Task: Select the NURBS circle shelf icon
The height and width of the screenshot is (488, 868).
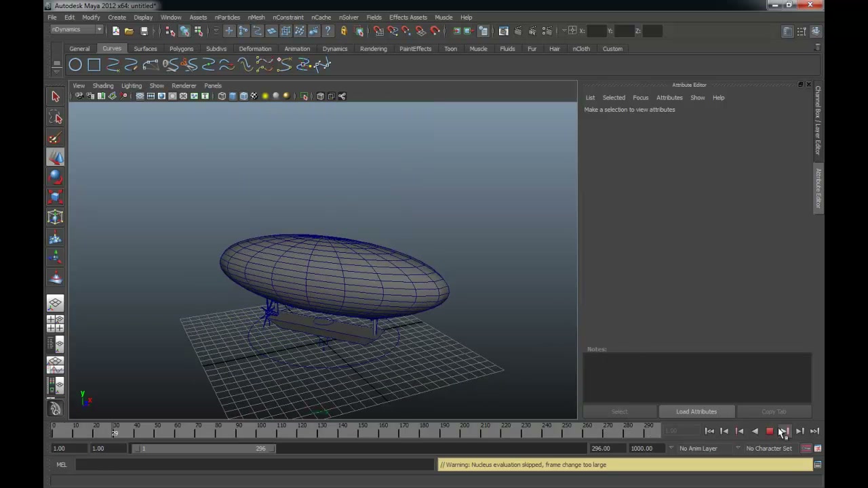Action: (x=75, y=65)
